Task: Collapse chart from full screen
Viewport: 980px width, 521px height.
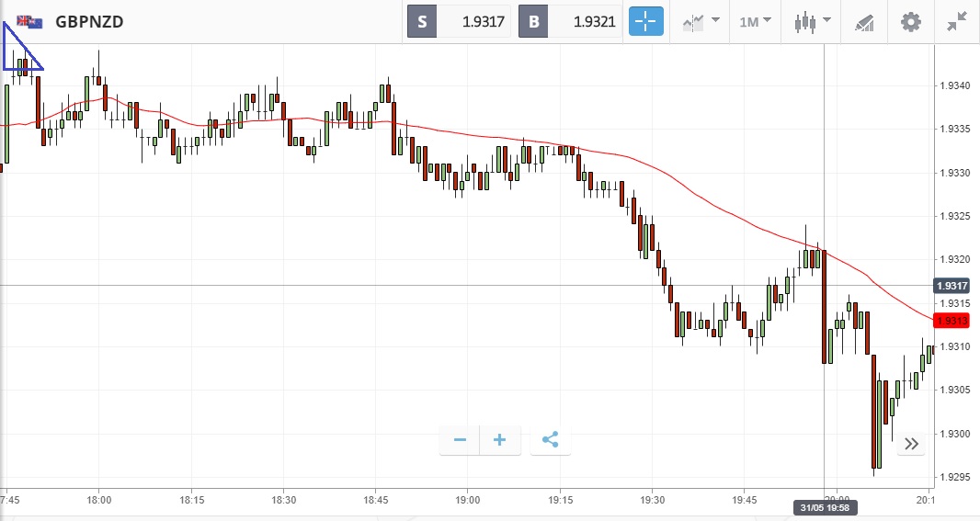Action: pyautogui.click(x=957, y=21)
